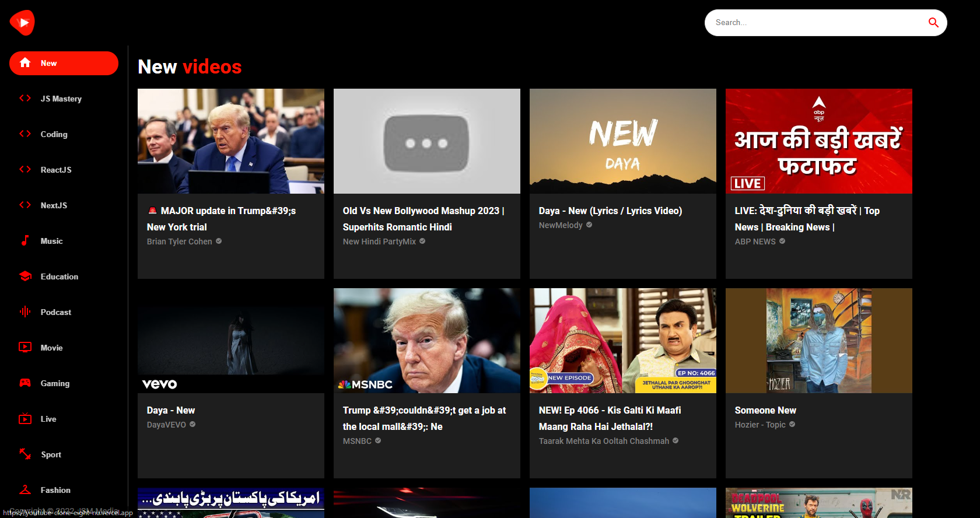Show the Live category
This screenshot has height=518, width=980.
[x=64, y=419]
